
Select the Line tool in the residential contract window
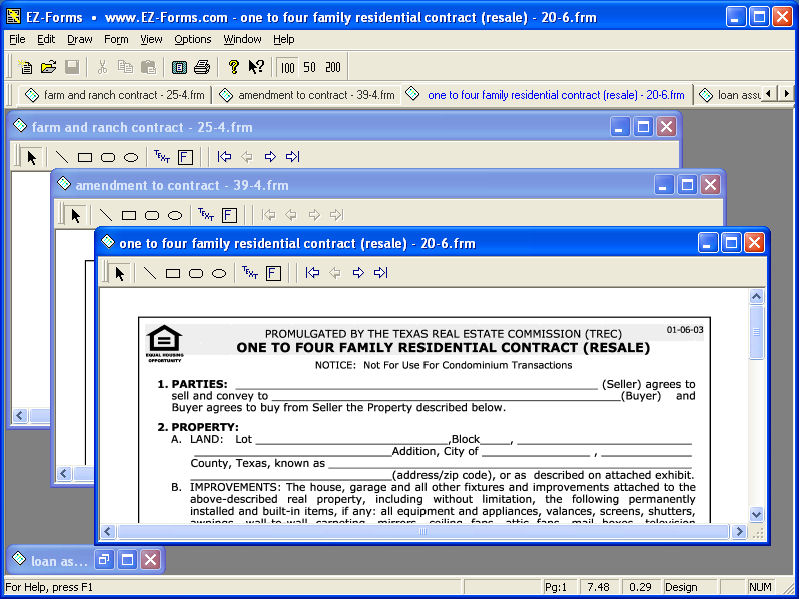150,273
